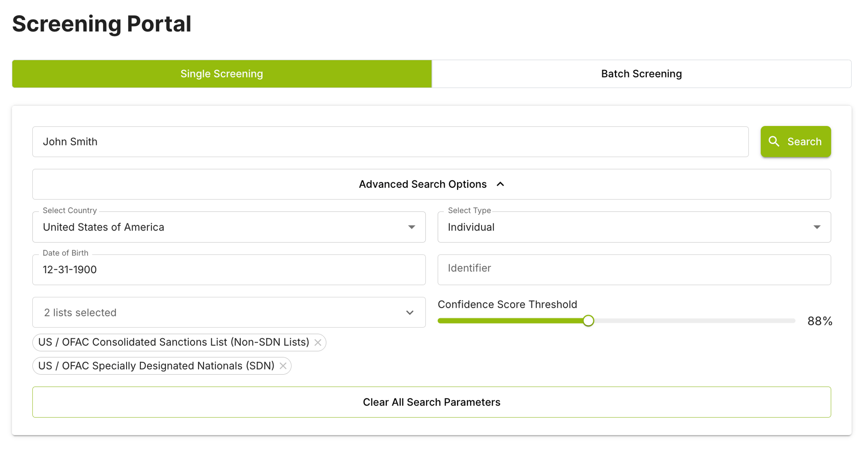The width and height of the screenshot is (868, 454).
Task: Switch to the Single Screening tab
Action: pyautogui.click(x=222, y=74)
